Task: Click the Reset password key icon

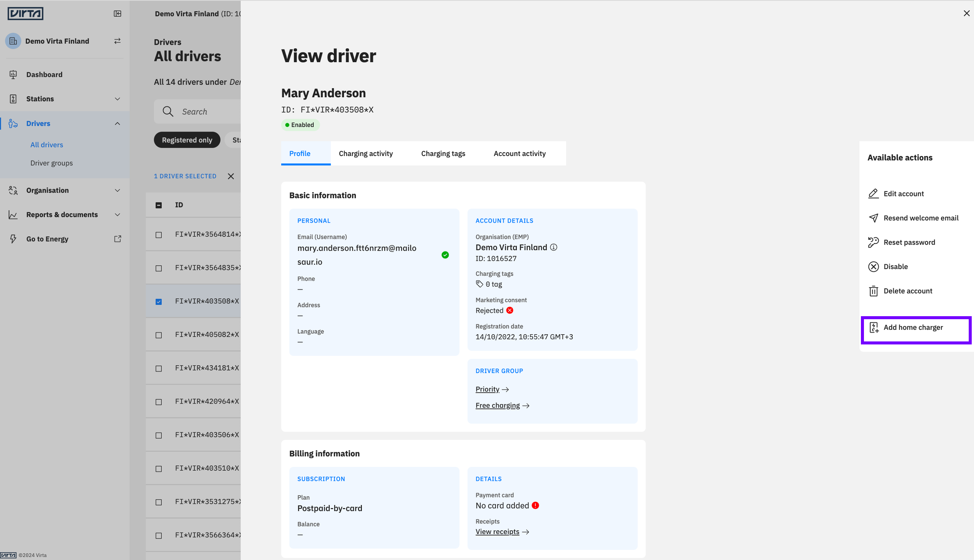Action: point(873,242)
